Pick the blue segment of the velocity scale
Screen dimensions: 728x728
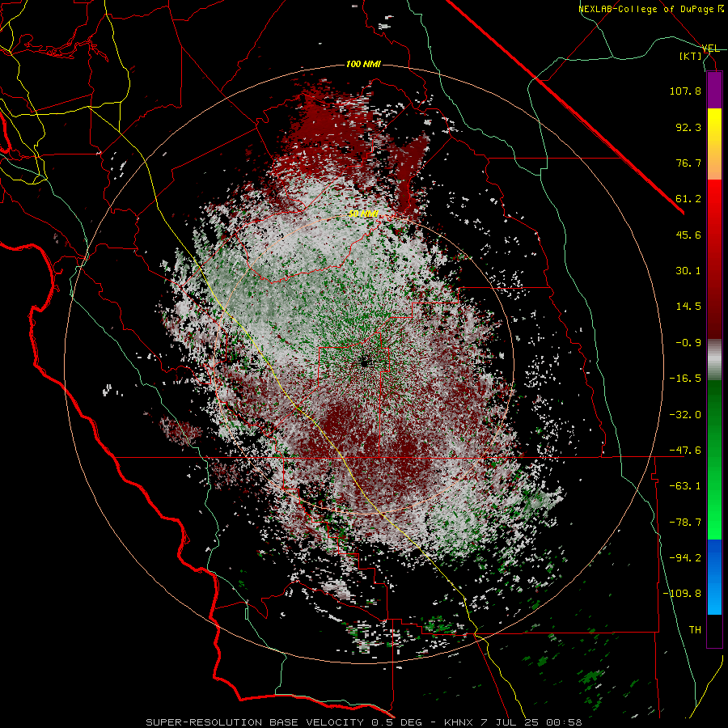pyautogui.click(x=714, y=577)
